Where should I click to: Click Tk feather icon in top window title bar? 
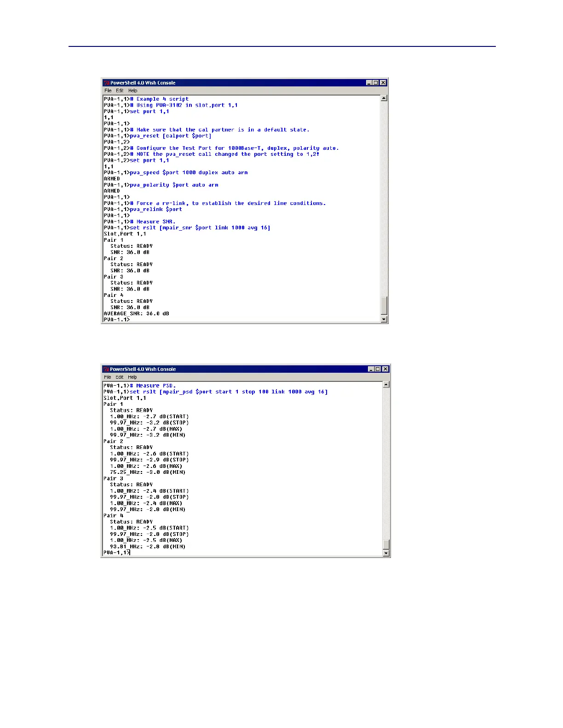pos(107,83)
